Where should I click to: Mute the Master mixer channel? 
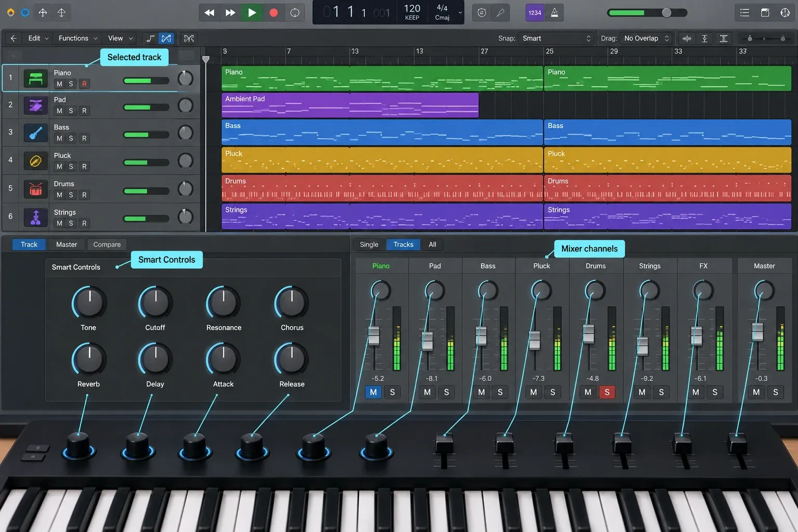[756, 392]
